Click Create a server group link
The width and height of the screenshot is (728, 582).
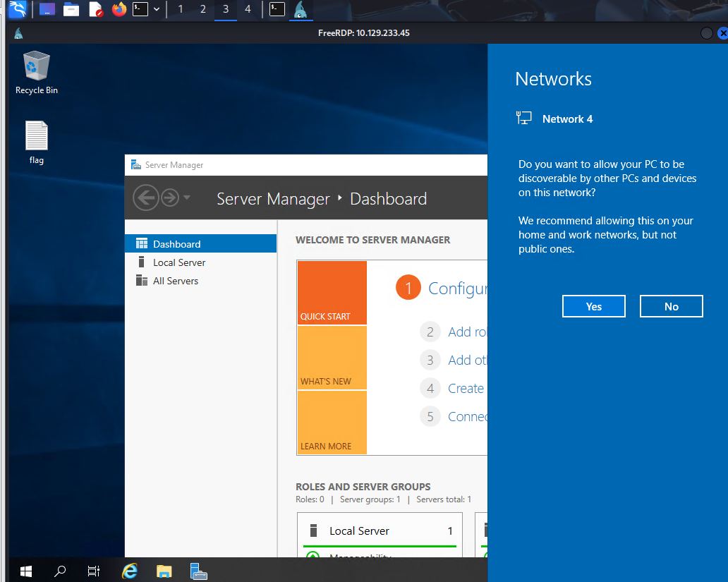point(466,388)
